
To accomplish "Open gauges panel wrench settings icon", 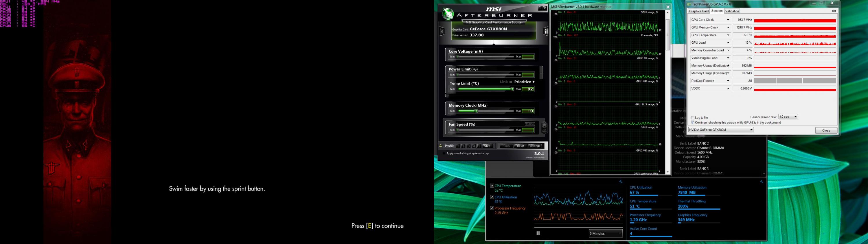I will (x=762, y=181).
